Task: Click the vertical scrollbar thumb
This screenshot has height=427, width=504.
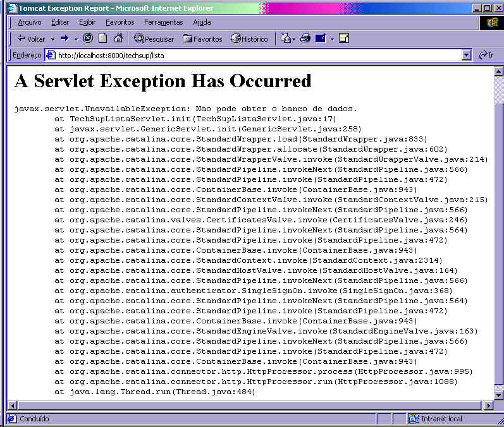Action: point(498,244)
